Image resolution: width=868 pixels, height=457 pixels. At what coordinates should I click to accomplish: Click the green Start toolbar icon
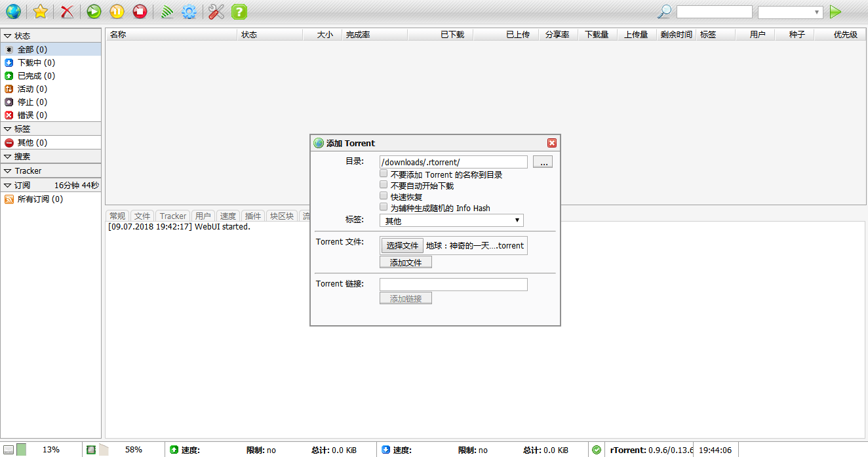94,11
